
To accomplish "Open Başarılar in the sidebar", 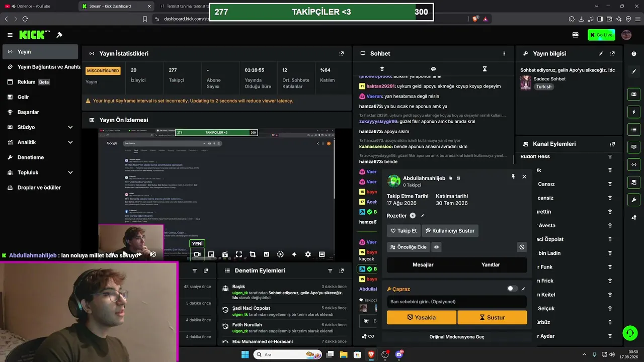I will pyautogui.click(x=40, y=112).
